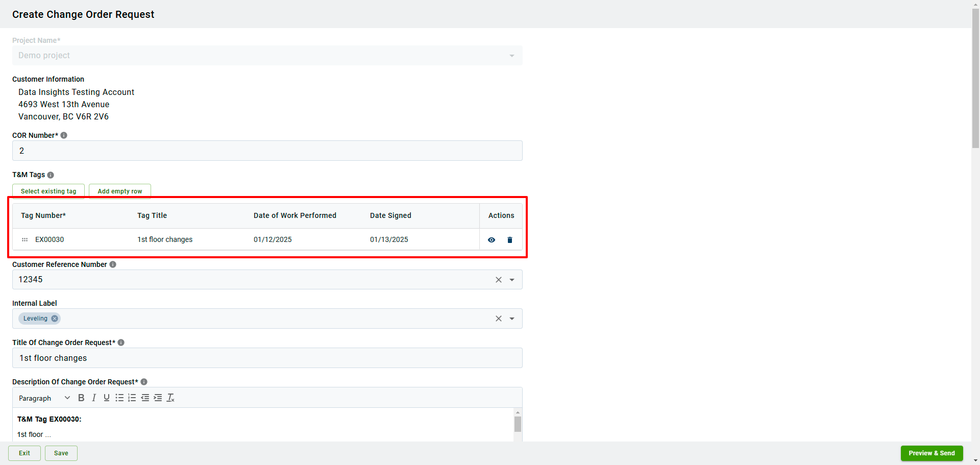
Task: Clear formatting using the remove-format icon
Action: [x=170, y=398]
